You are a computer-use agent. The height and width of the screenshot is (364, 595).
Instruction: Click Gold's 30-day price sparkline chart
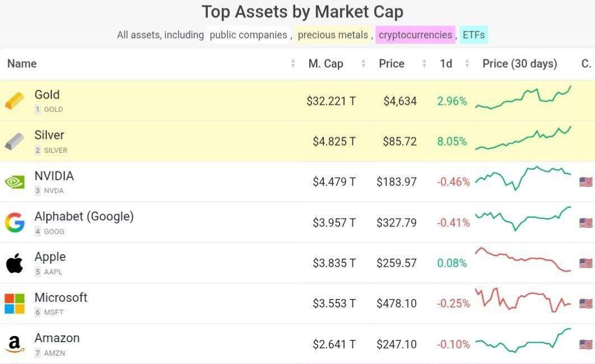pos(523,98)
